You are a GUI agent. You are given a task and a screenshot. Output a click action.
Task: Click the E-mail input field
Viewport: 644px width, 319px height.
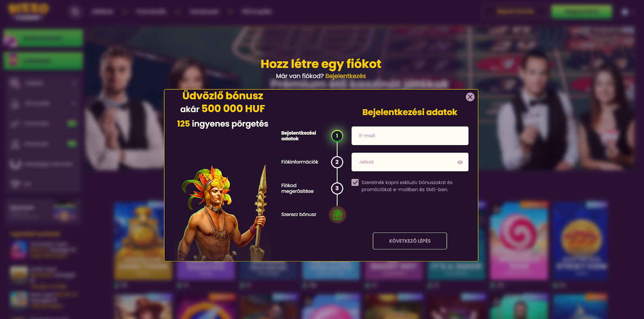pyautogui.click(x=410, y=136)
